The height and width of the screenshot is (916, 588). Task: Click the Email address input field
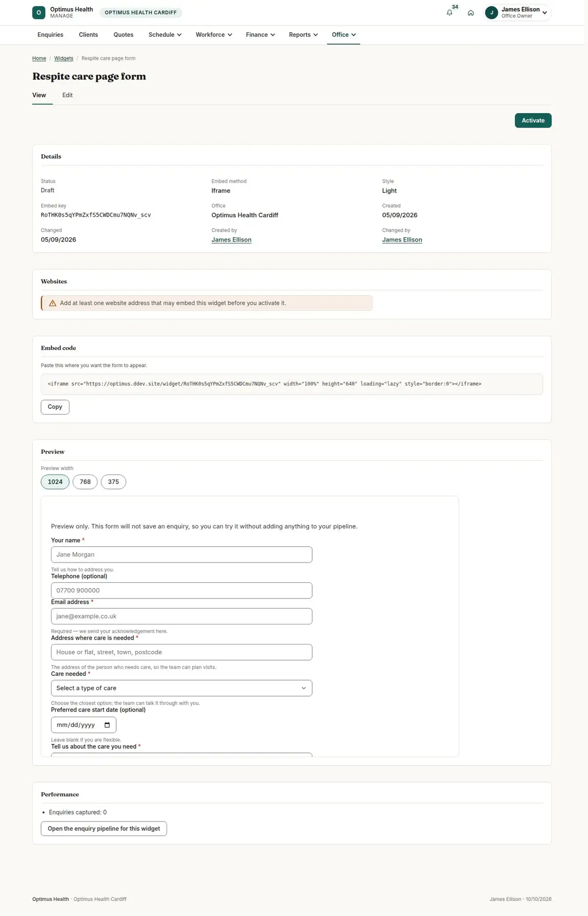tap(181, 617)
